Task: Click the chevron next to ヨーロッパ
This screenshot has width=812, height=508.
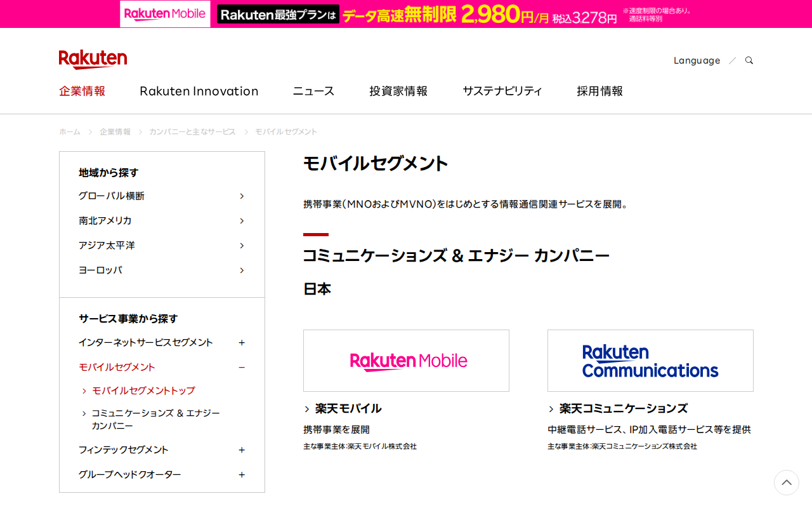Action: (242, 270)
